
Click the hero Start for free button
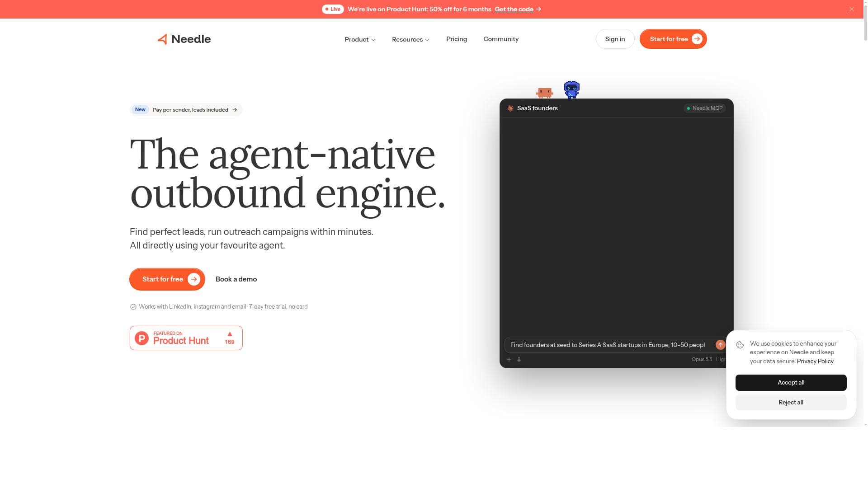(167, 279)
